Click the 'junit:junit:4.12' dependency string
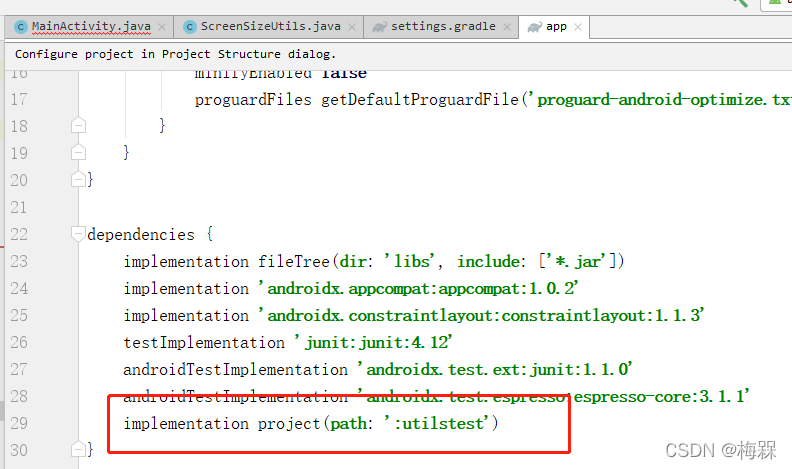The height and width of the screenshot is (469, 792). (x=373, y=342)
